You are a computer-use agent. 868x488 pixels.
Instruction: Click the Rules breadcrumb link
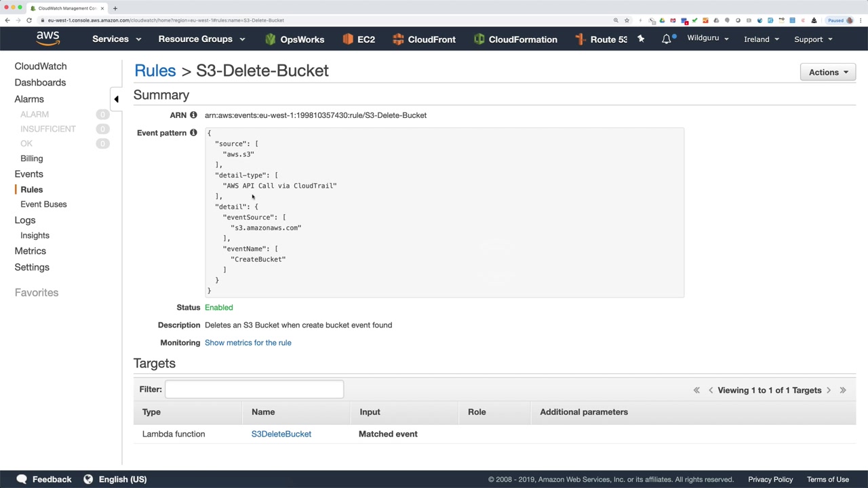(x=155, y=70)
